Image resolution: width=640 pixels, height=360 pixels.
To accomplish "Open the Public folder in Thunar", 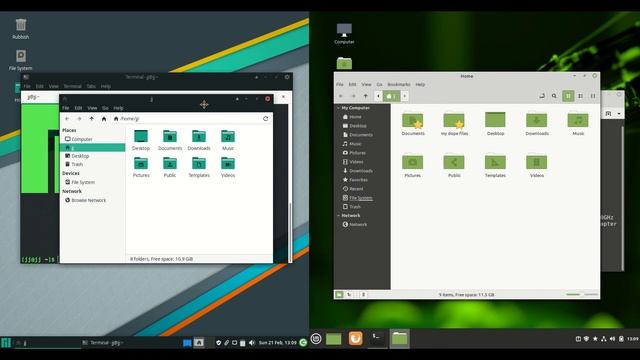I will [x=170, y=167].
